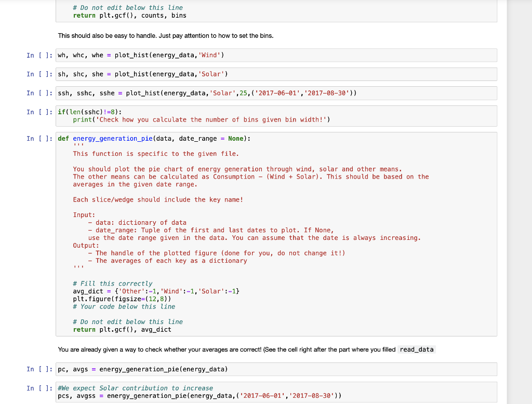Viewport: 532px width, 404px height.
Task: Select the averages check markdown paragraph
Action: 208,349
